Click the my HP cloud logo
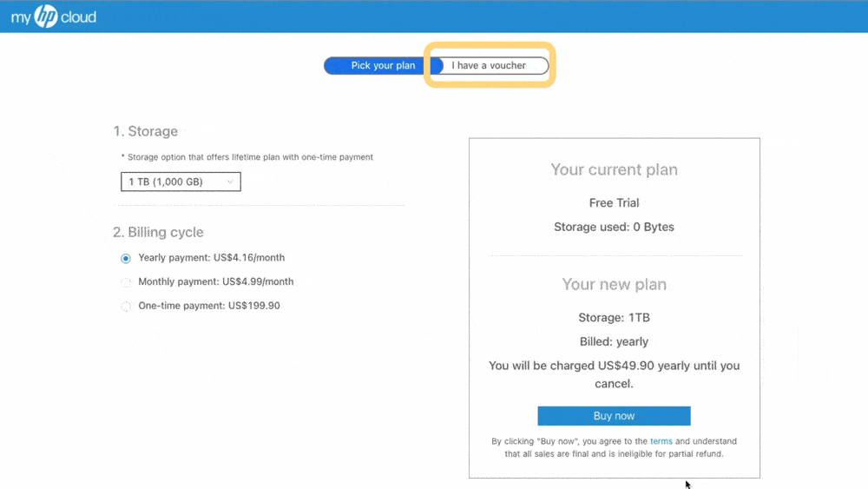 click(x=54, y=17)
